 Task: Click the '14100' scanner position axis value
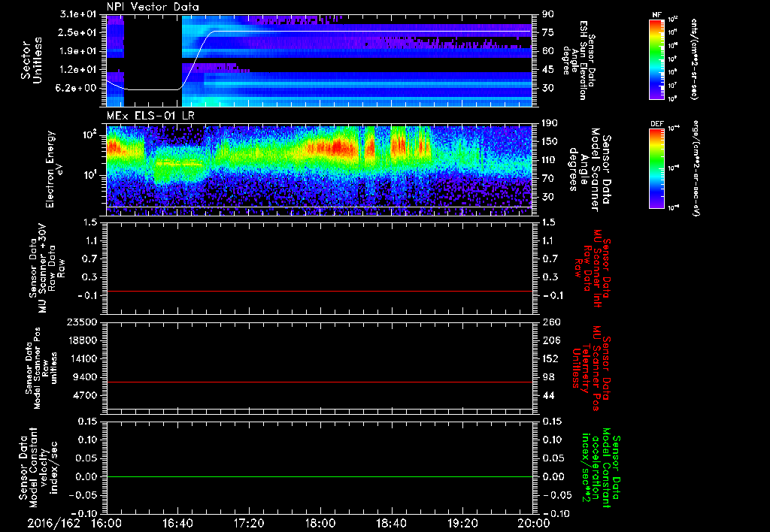81,358
